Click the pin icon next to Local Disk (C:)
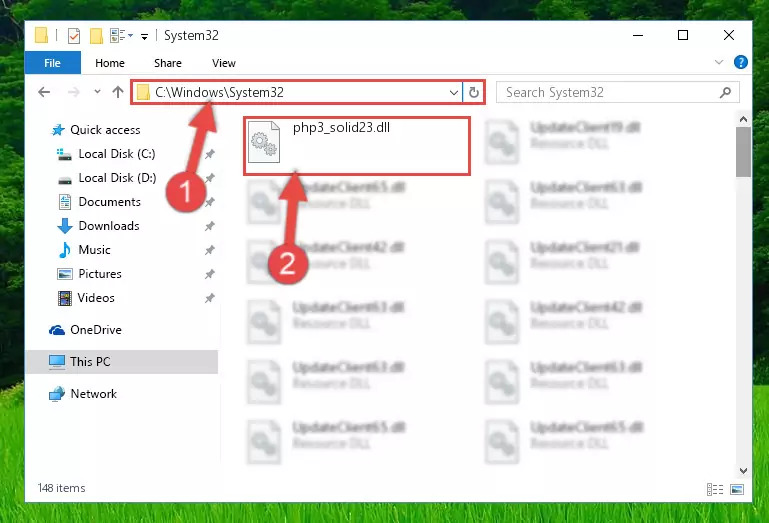Viewport: 769px width, 523px height. (x=209, y=154)
